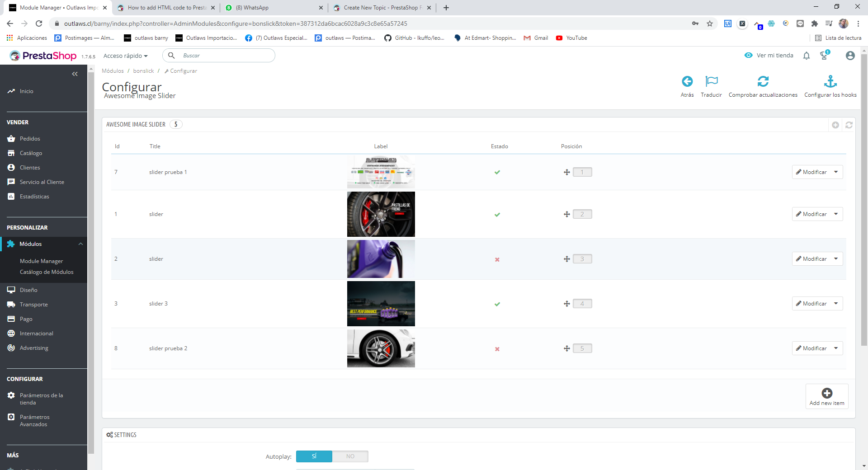868x470 pixels.
Task: Reload the page in the browser
Action: click(x=39, y=23)
